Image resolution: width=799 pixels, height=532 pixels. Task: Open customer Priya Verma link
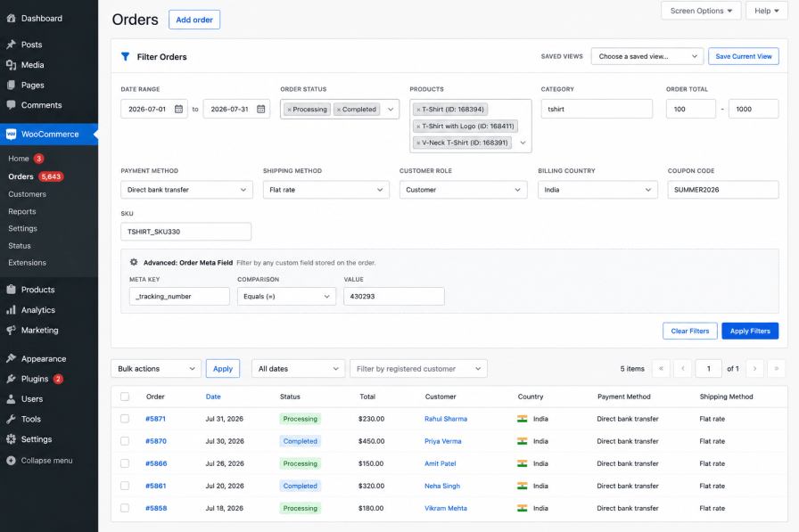click(x=443, y=441)
